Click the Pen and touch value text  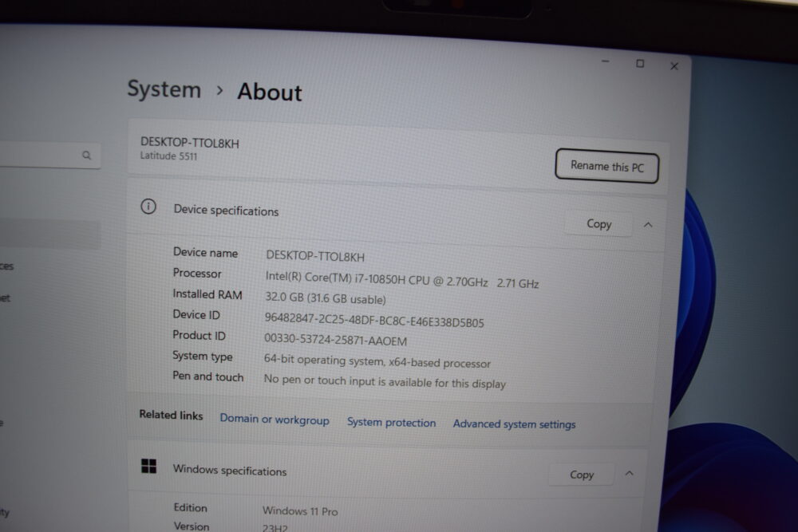coord(385,381)
